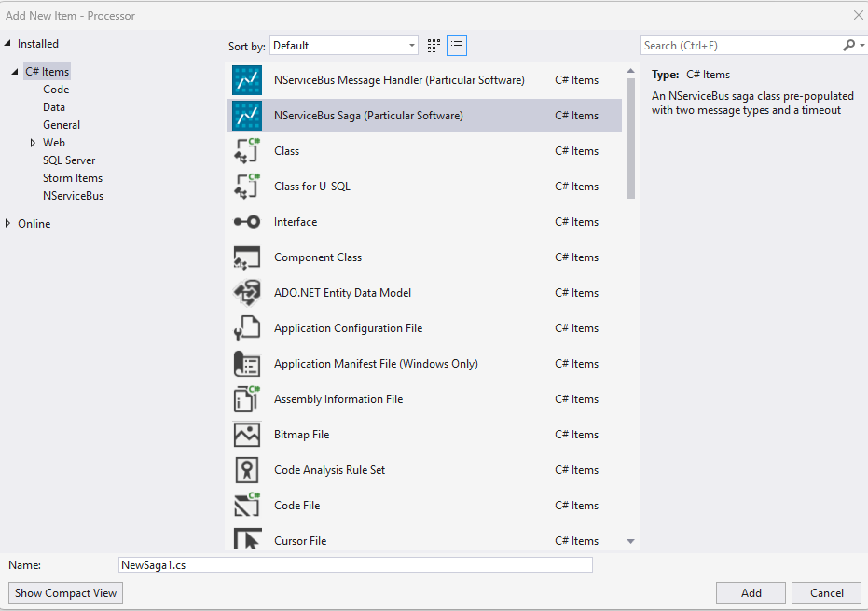Select the Cursor File icon
This screenshot has height=611, width=868.
[x=247, y=539]
